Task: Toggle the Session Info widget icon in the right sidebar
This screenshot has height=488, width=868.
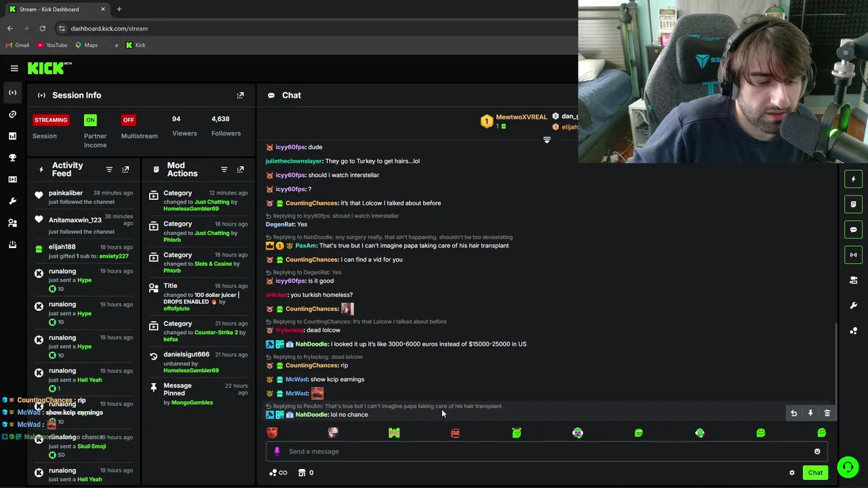Action: coord(853,255)
